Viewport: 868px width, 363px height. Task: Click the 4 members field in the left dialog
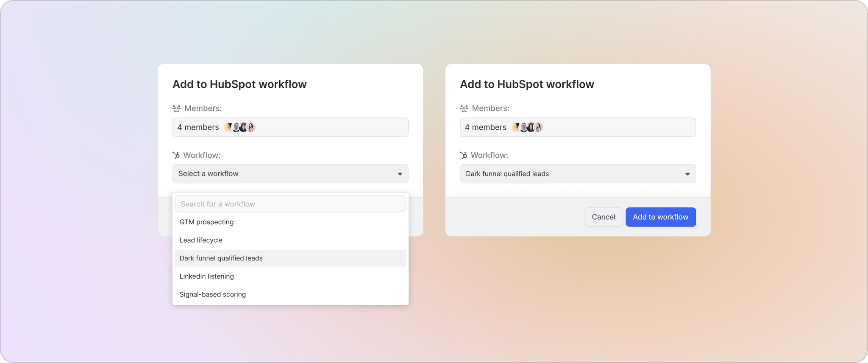click(290, 127)
